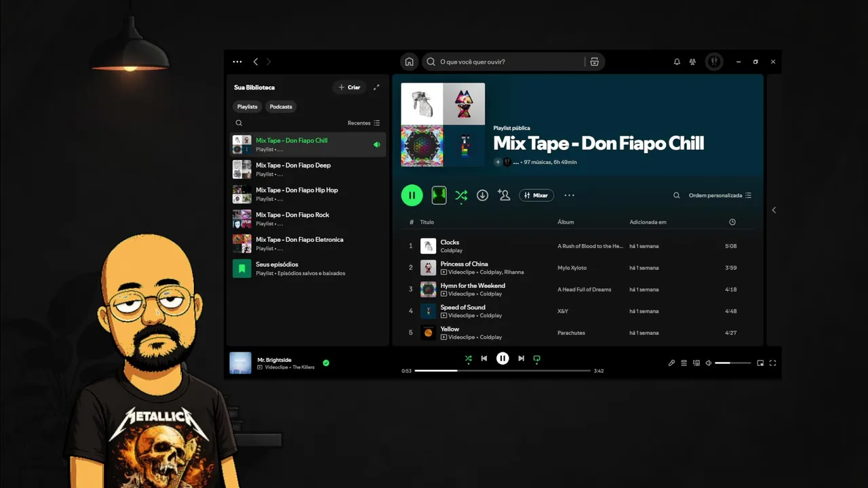Screen dimensions: 868x488
Task: Seek on the song progress bar
Action: 502,371
